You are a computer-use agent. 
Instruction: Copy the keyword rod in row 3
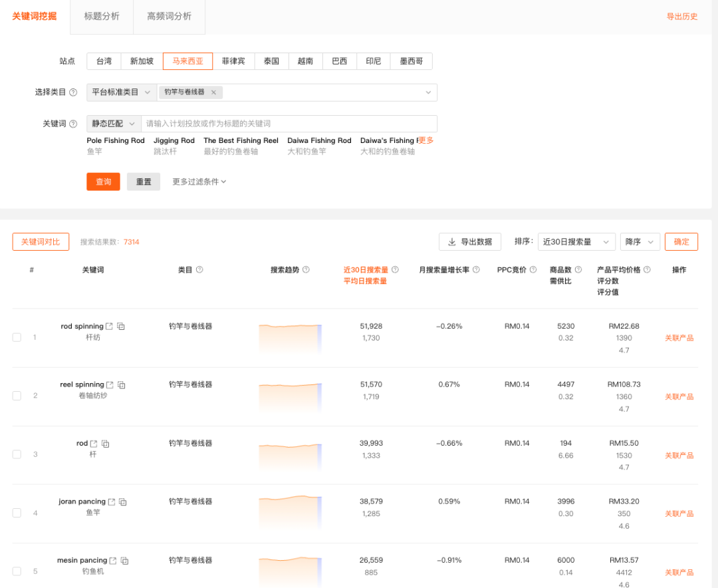(105, 444)
